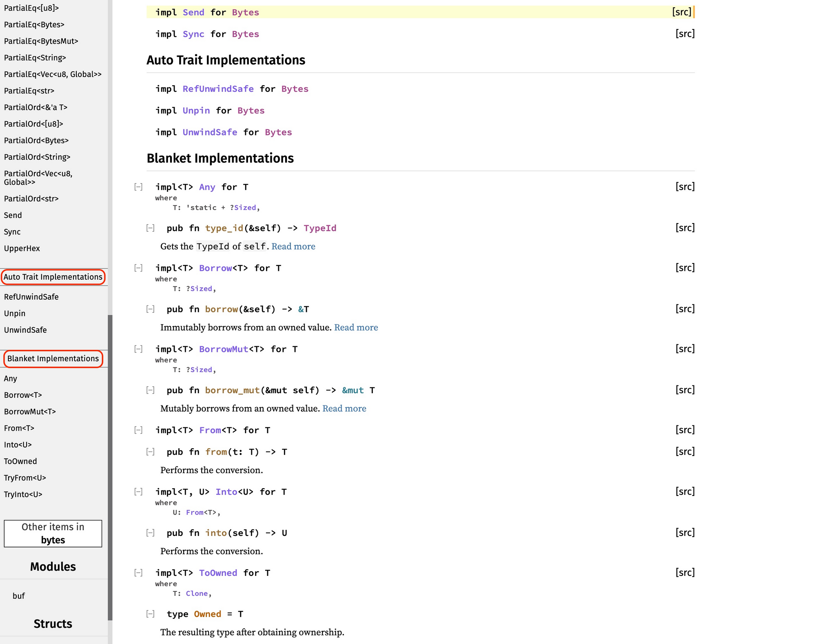Collapse the type_id method docs
The height and width of the screenshot is (644, 816).
coord(150,228)
